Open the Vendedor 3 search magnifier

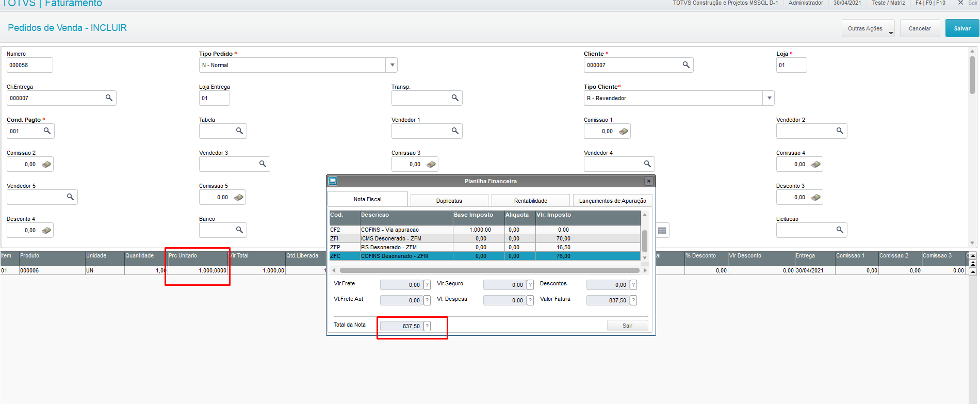pos(263,164)
